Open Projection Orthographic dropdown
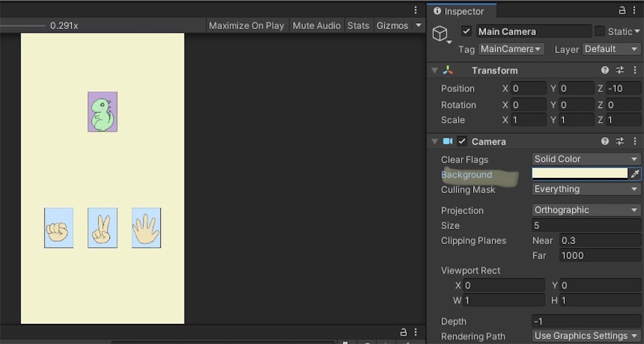 tap(586, 210)
